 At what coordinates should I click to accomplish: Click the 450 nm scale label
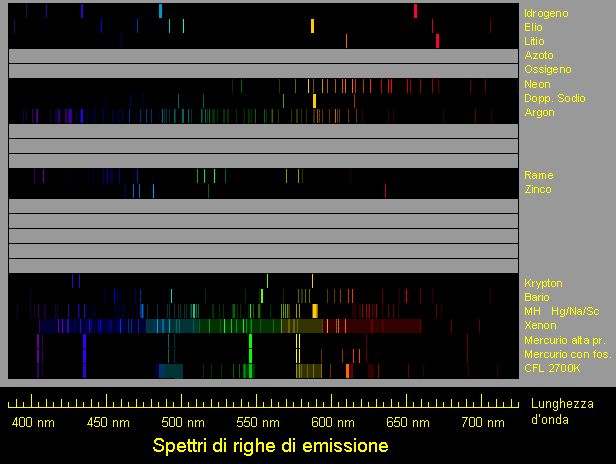click(x=108, y=423)
